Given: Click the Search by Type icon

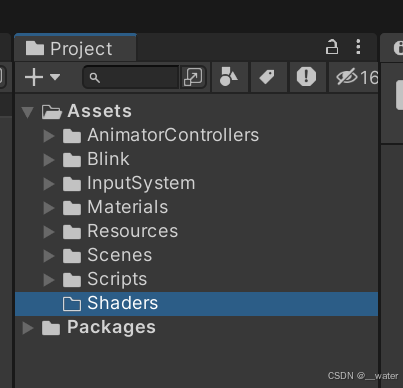Looking at the screenshot, I should click(x=229, y=77).
